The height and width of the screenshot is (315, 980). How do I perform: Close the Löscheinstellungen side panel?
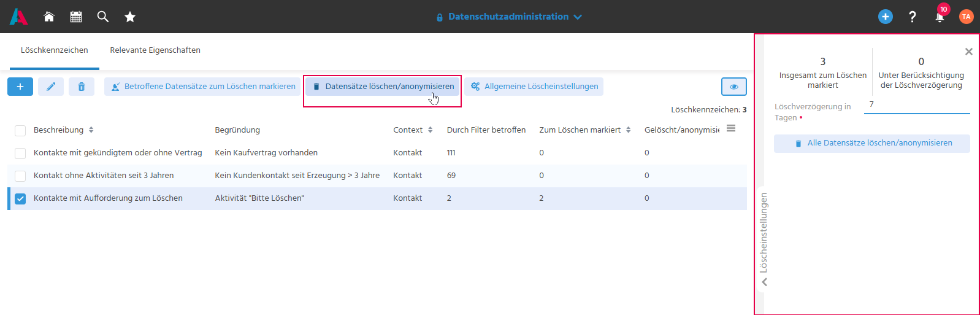(x=969, y=52)
